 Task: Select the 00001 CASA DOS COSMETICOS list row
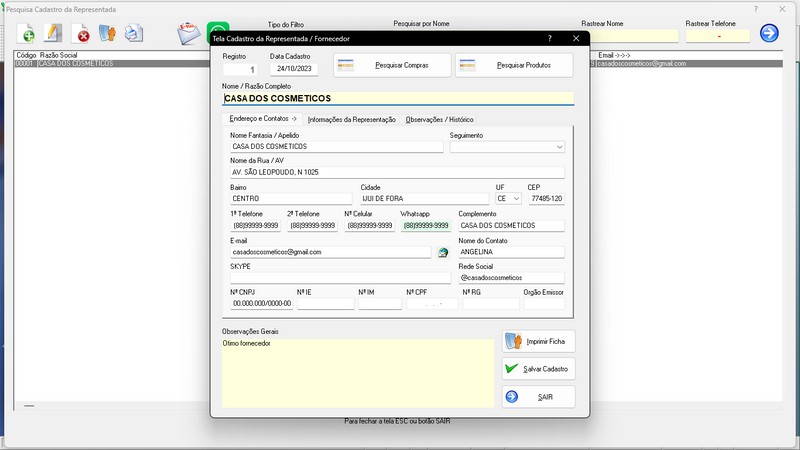tap(112, 63)
